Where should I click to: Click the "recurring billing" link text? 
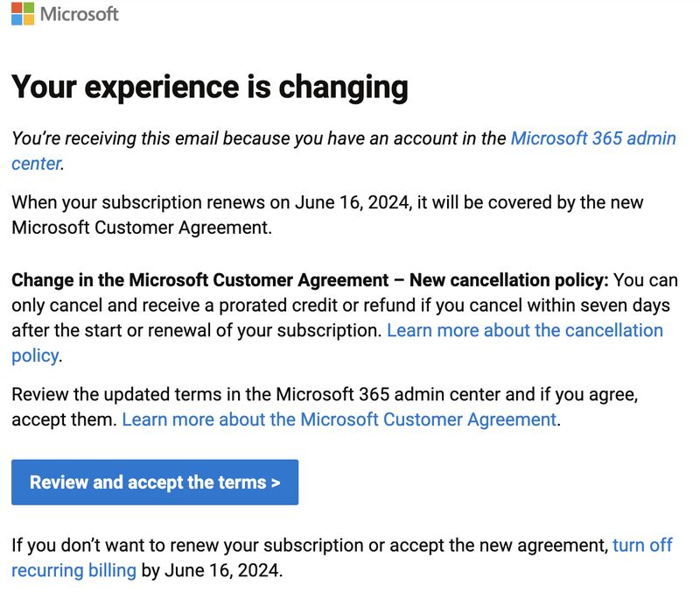click(x=73, y=571)
